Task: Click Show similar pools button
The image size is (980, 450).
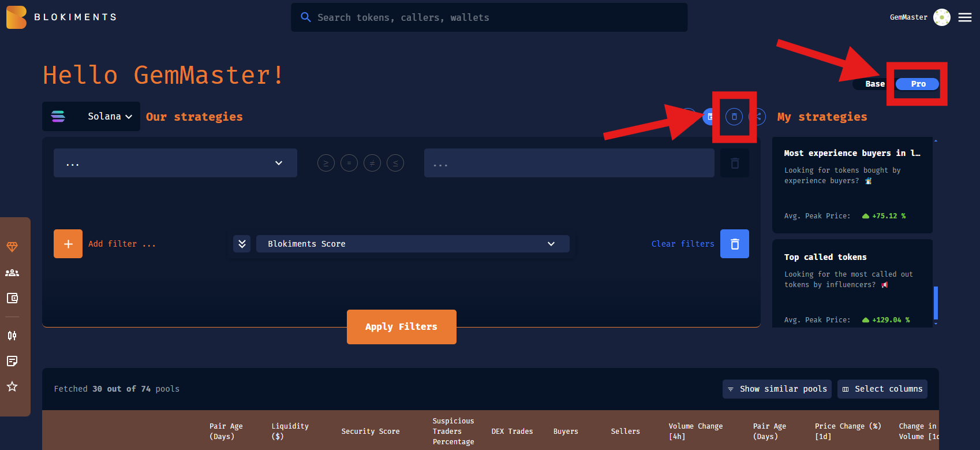Action: click(x=776, y=389)
